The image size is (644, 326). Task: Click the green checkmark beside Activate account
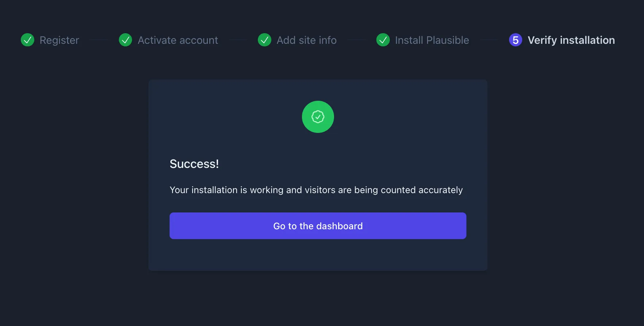tap(125, 40)
